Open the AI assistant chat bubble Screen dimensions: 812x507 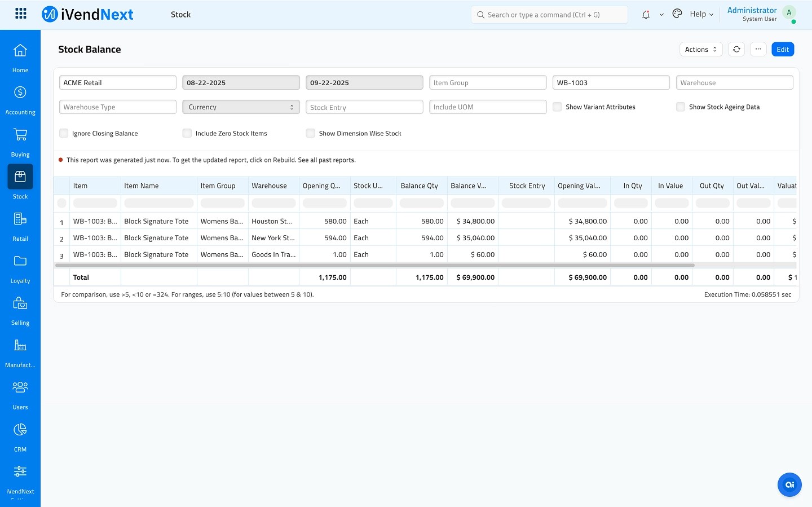pos(789,484)
